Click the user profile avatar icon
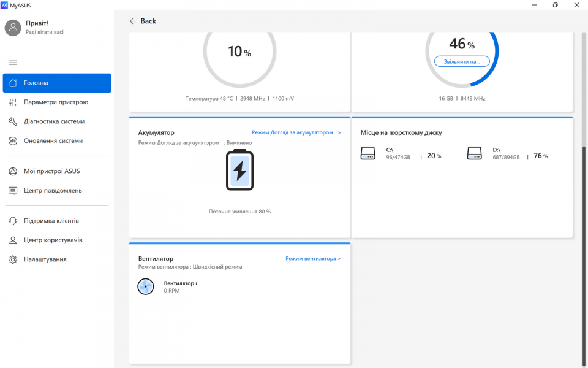 (13, 28)
